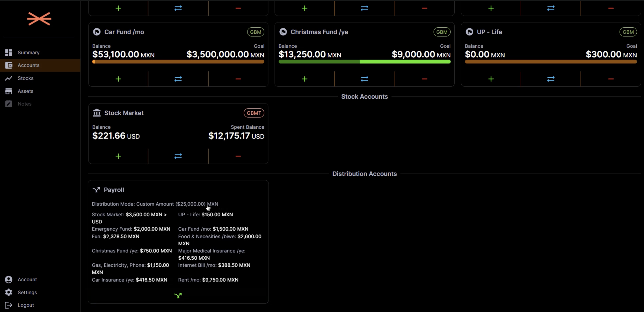Log out of the application
This screenshot has width=644, height=312.
pyautogui.click(x=26, y=305)
